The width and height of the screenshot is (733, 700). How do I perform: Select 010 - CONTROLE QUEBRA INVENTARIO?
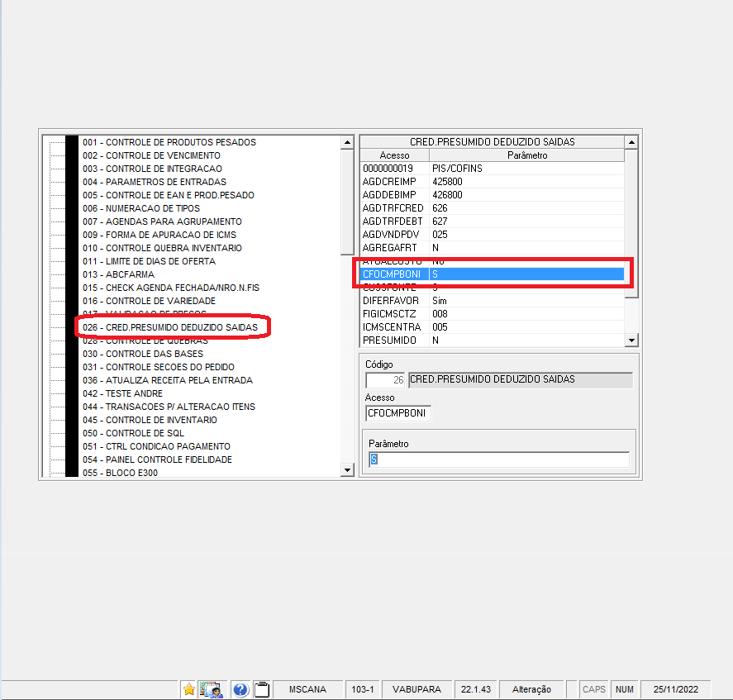tap(162, 248)
